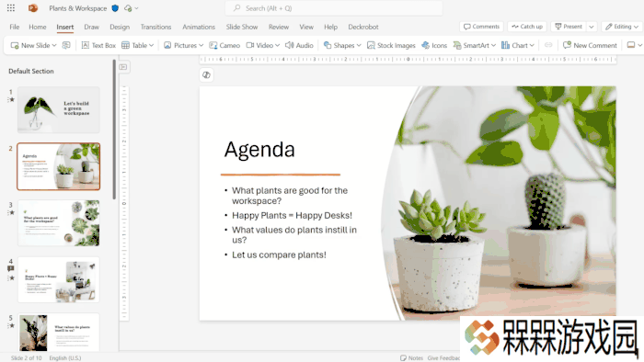
Task: Select slide 3 thumbnail
Action: pos(59,223)
